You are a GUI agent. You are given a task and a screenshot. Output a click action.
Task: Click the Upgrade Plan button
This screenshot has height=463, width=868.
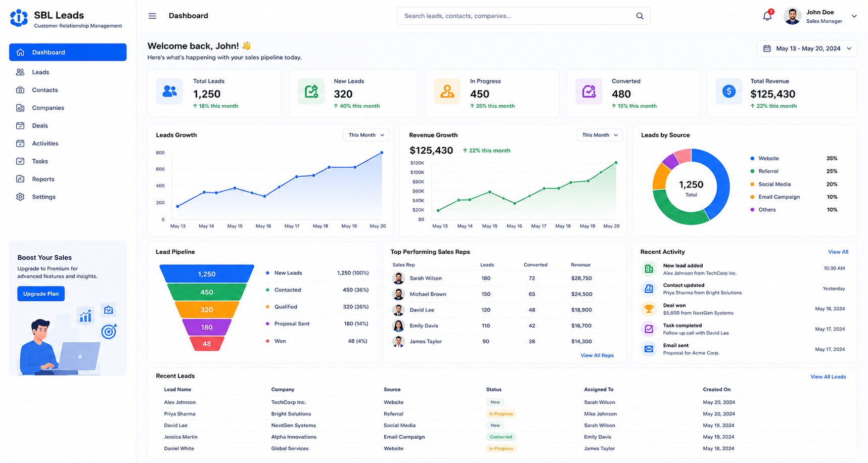(41, 294)
